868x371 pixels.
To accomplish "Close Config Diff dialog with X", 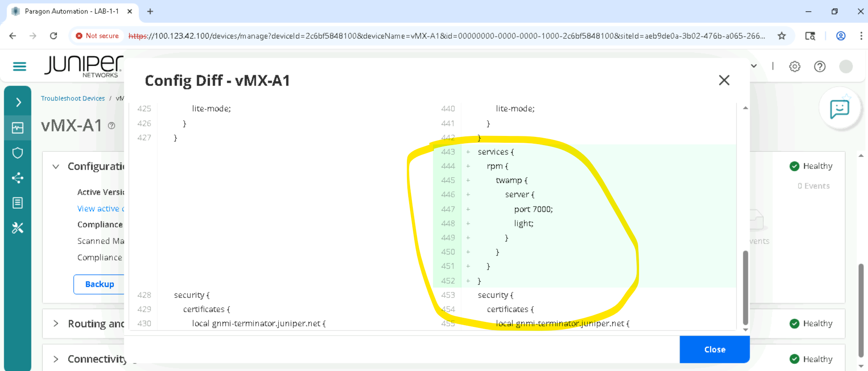I will click(x=724, y=80).
